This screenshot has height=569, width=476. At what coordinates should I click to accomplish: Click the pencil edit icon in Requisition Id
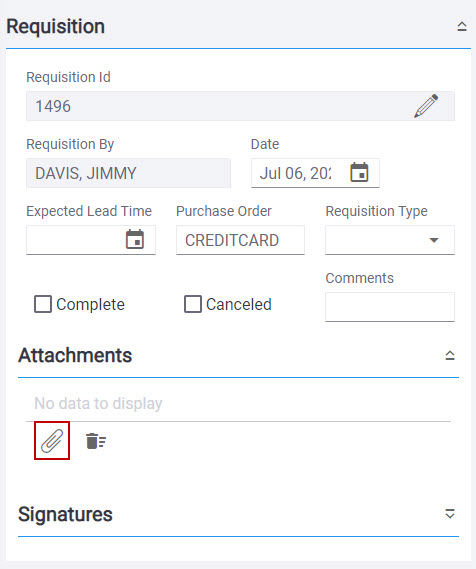[x=426, y=106]
